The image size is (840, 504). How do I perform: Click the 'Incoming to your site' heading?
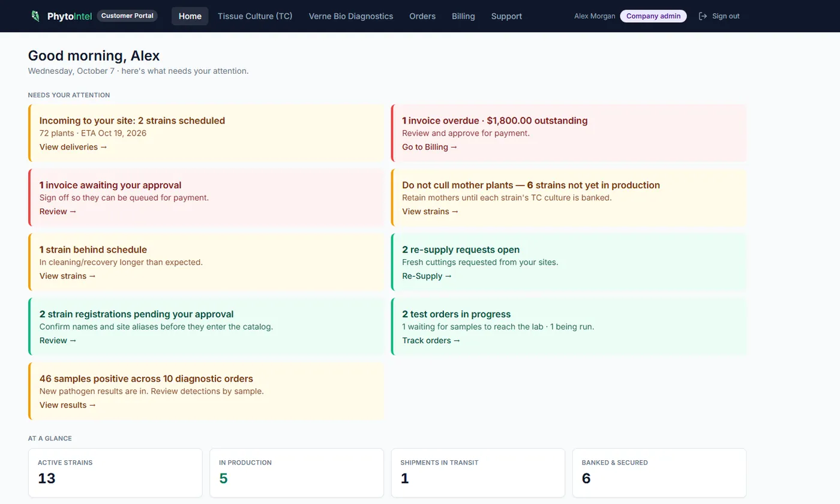(x=132, y=121)
